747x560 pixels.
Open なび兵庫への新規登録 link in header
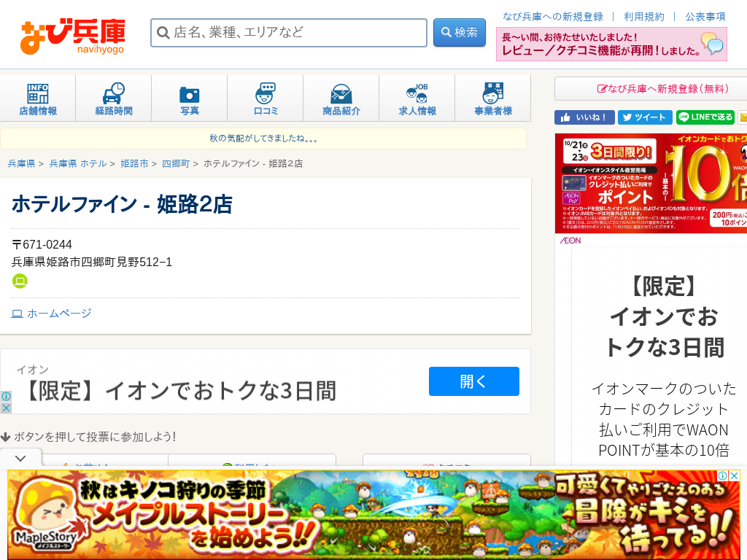click(x=553, y=17)
